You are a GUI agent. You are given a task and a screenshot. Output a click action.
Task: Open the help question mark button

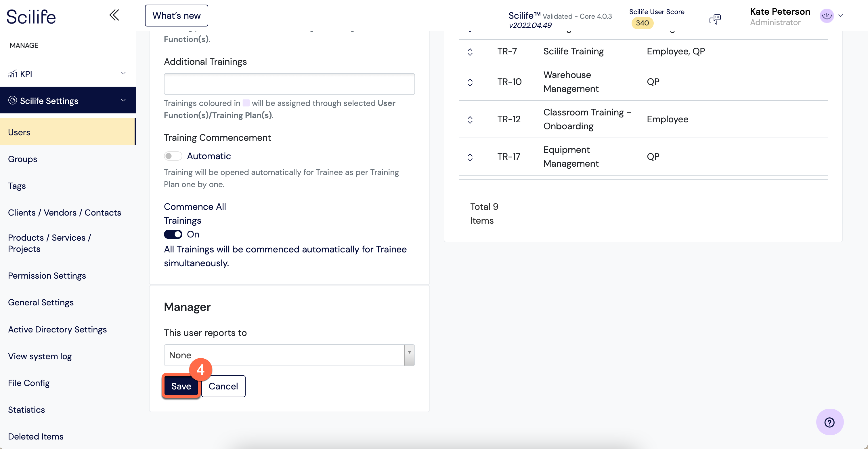click(x=829, y=422)
